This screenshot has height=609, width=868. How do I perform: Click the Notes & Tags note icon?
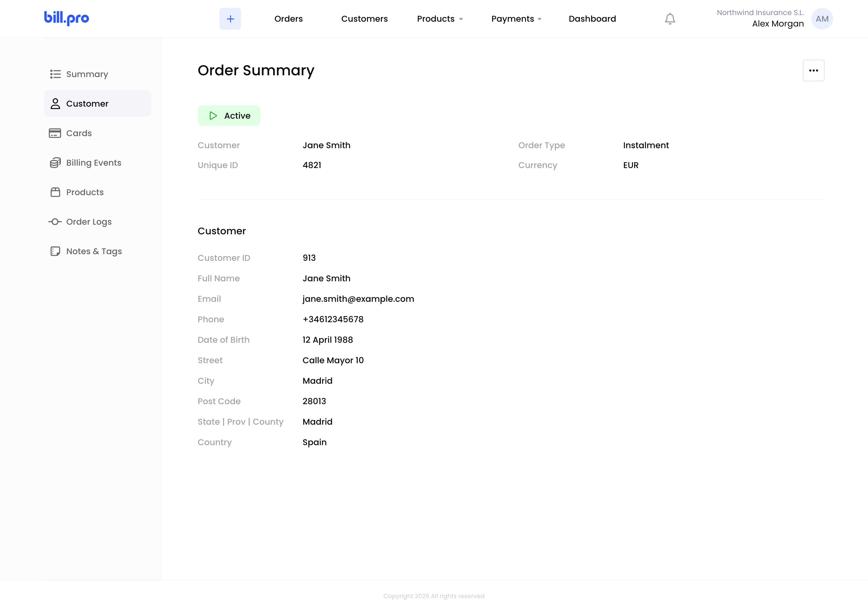click(55, 251)
